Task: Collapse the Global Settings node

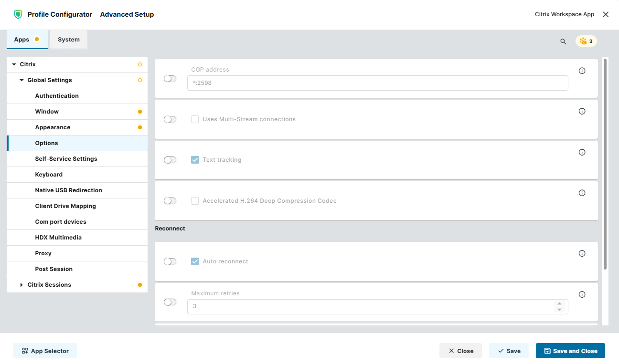Action: point(21,80)
